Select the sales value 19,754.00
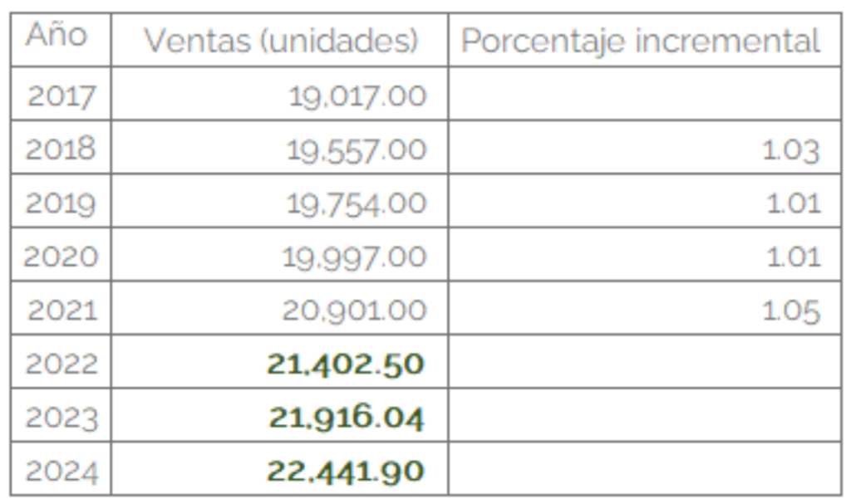Image resolution: width=851 pixels, height=504 pixels. [357, 203]
